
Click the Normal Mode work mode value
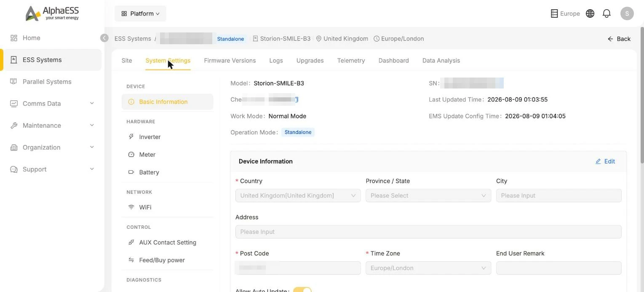pyautogui.click(x=287, y=116)
